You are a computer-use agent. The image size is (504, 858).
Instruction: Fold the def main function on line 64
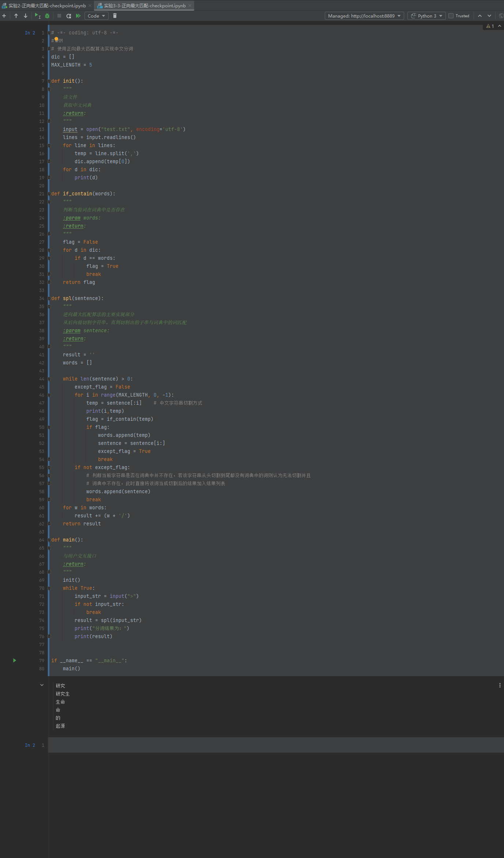pyautogui.click(x=49, y=540)
